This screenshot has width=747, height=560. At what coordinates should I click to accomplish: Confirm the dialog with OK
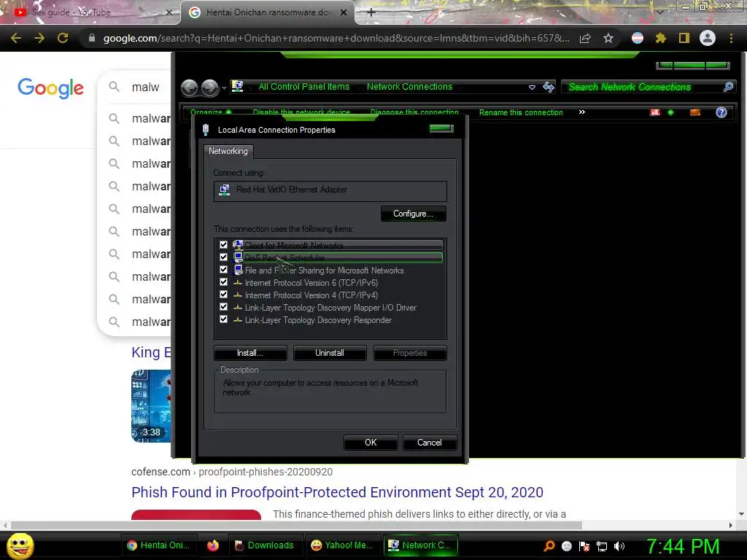371,443
